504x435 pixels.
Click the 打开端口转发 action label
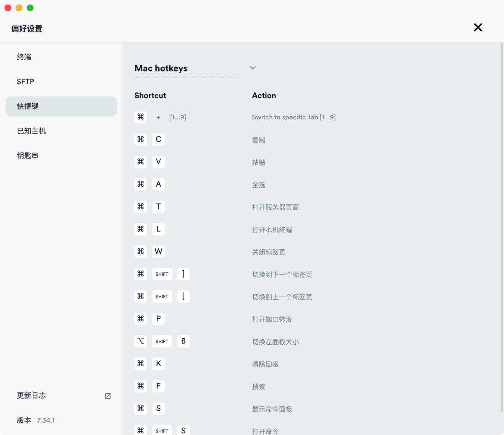tap(272, 319)
